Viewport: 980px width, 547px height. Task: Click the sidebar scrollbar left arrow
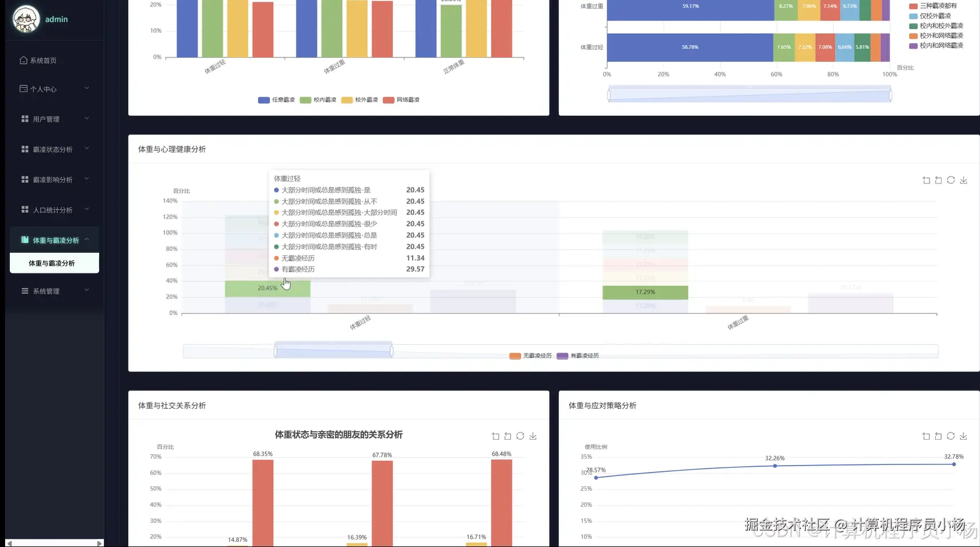(9, 543)
